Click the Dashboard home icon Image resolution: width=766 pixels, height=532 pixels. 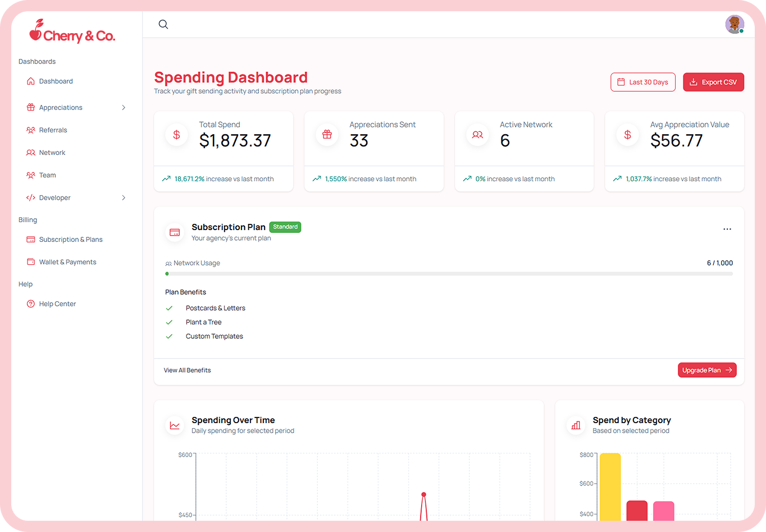point(31,81)
